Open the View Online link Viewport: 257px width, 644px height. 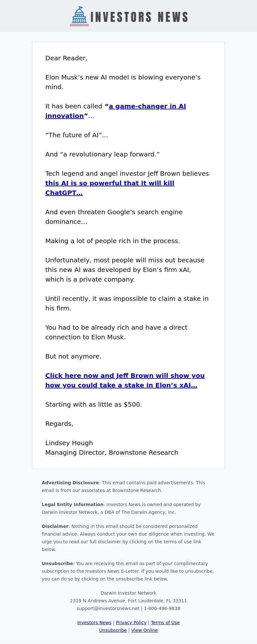145,630
